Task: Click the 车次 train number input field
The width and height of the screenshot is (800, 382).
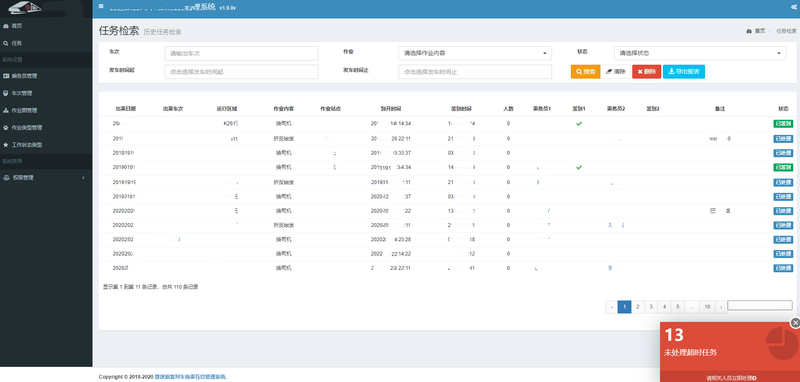Action: (241, 53)
